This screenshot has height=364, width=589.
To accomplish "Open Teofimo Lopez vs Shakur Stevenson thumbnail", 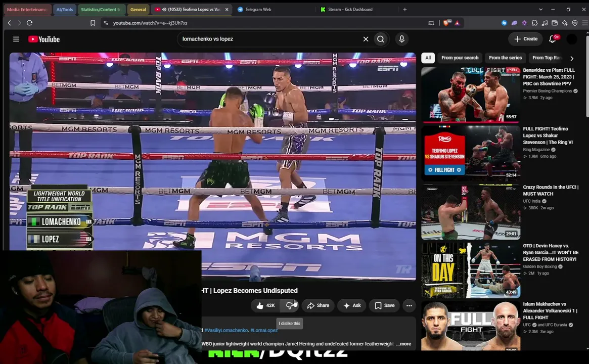I will pyautogui.click(x=471, y=153).
